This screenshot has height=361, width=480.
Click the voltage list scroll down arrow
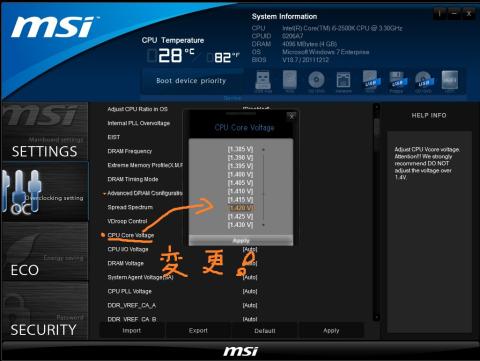pyautogui.click(x=263, y=225)
